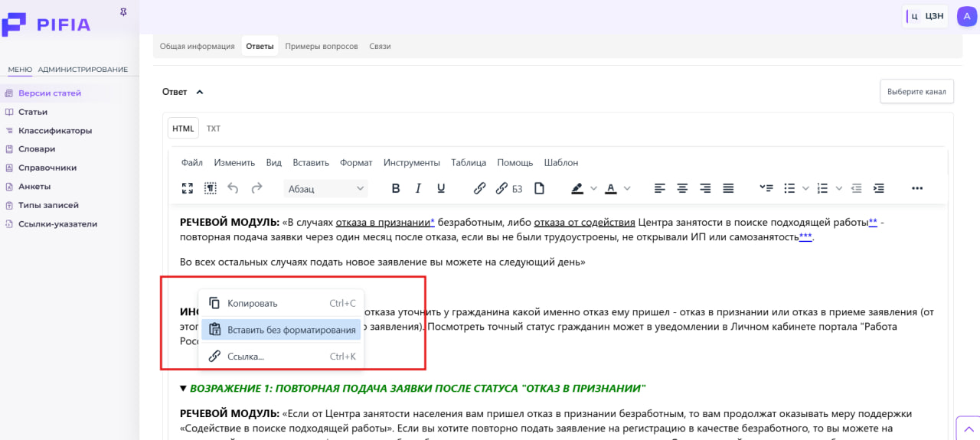Increase indent of the paragraph
Image resolution: width=980 pixels, height=440 pixels.
pos(879,188)
